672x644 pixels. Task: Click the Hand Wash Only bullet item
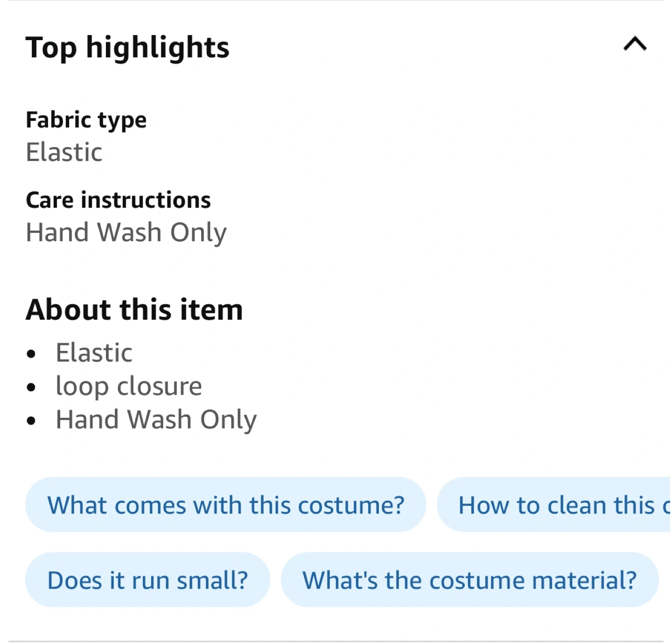click(156, 419)
